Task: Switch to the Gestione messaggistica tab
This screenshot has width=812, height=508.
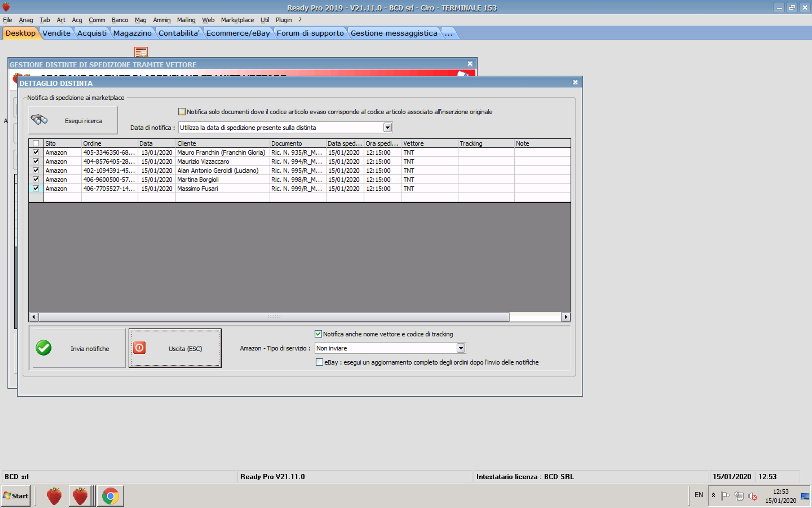Action: [x=394, y=33]
